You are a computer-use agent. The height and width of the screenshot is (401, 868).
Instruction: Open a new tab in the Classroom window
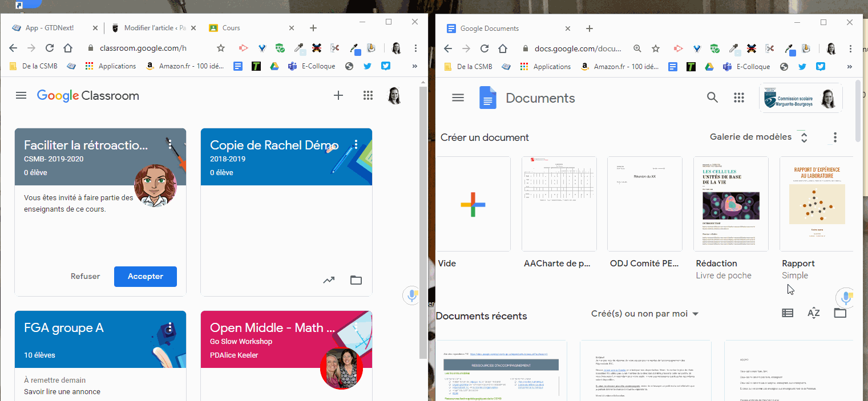point(313,28)
